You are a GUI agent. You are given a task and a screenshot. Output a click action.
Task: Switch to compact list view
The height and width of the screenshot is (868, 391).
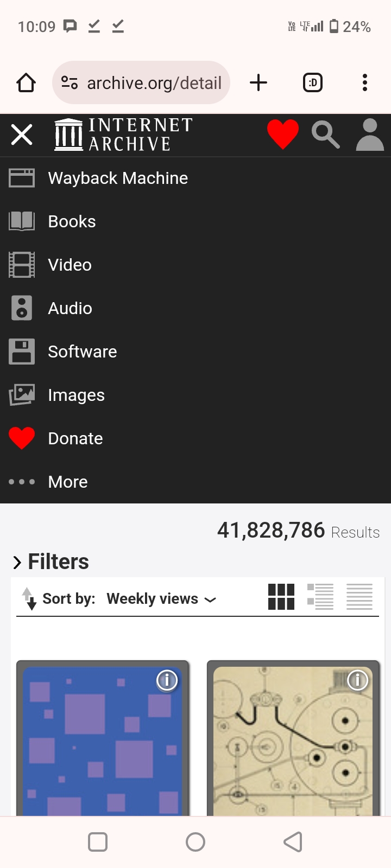pyautogui.click(x=360, y=597)
